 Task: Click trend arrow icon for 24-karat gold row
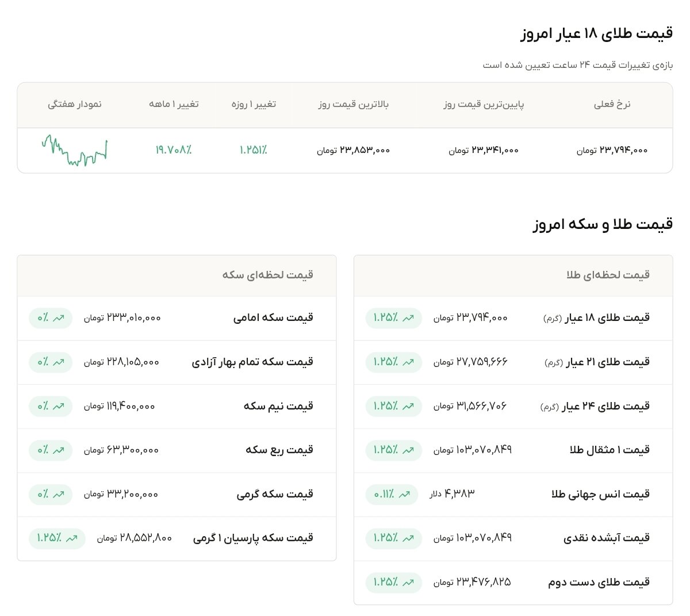(x=408, y=406)
